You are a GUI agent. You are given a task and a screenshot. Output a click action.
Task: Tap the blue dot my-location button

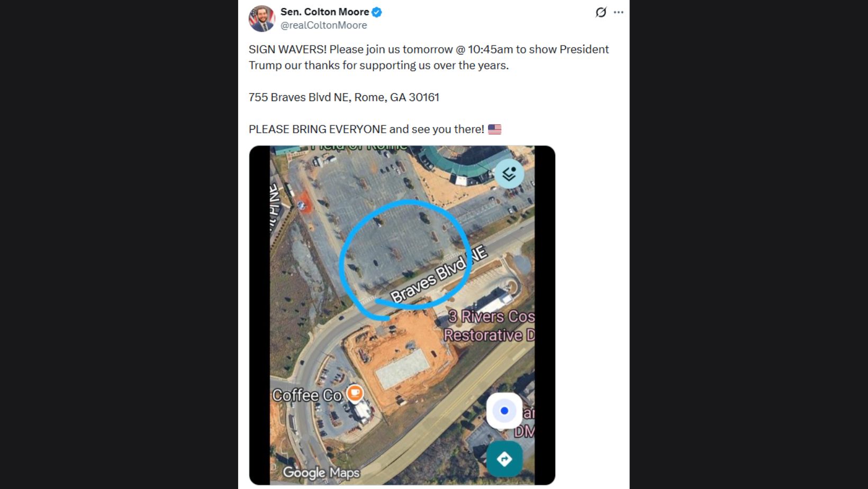pos(504,411)
